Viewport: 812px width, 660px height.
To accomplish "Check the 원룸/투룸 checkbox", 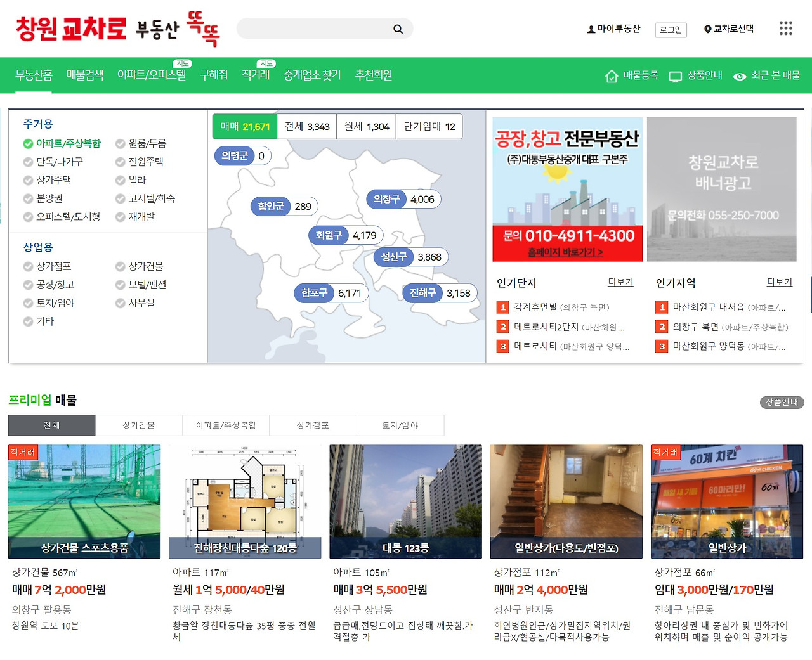I will pyautogui.click(x=120, y=143).
